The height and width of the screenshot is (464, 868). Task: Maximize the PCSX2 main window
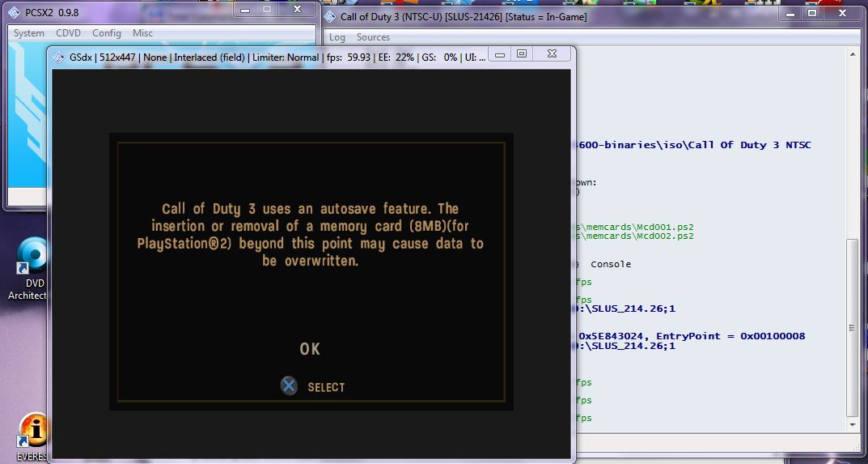click(267, 10)
